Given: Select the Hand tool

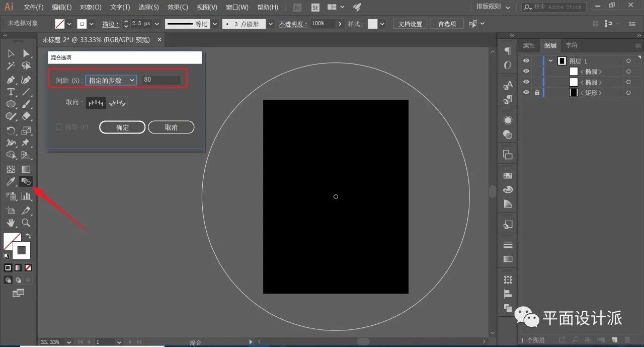Looking at the screenshot, I should pyautogui.click(x=11, y=222).
